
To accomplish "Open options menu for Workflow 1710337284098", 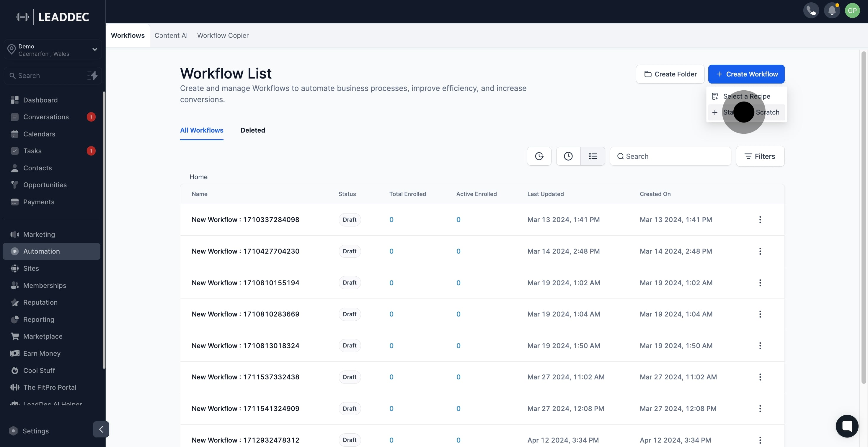I will 760,220.
